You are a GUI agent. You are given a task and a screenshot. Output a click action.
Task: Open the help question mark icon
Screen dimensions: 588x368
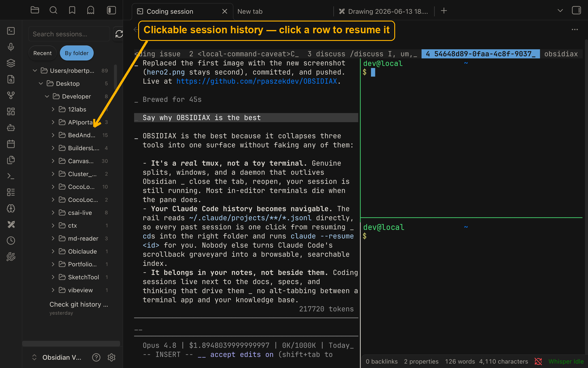(x=96, y=357)
